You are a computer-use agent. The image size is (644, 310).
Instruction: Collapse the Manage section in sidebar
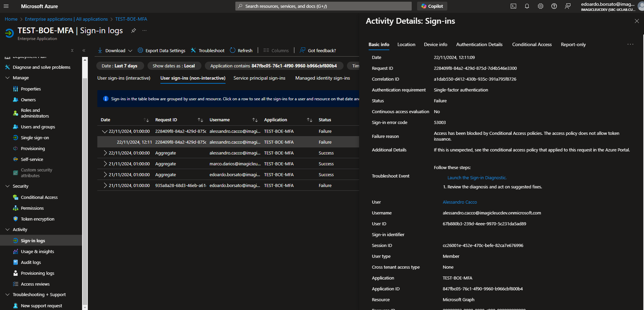click(x=7, y=78)
